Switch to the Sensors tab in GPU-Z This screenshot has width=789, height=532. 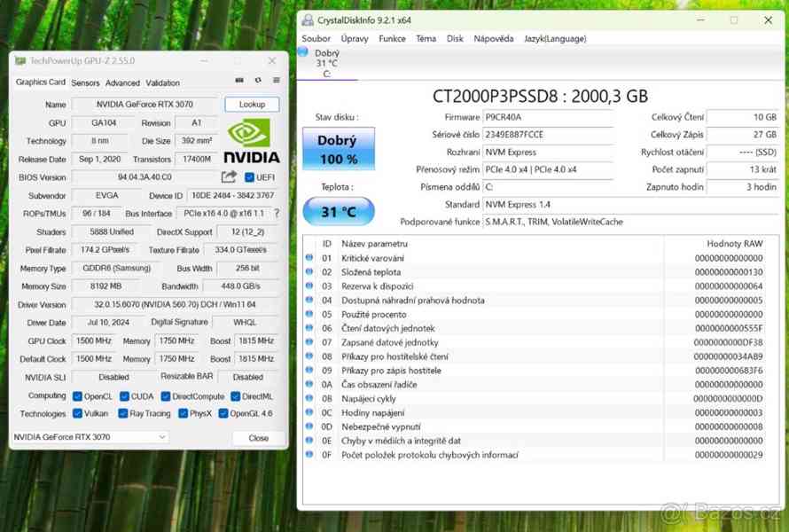point(85,82)
